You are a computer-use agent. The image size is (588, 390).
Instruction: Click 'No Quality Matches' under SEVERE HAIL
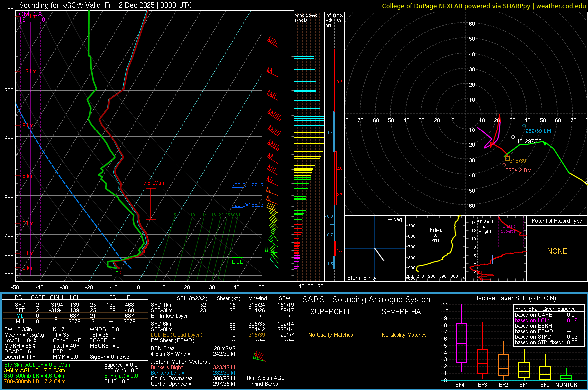[404, 335]
